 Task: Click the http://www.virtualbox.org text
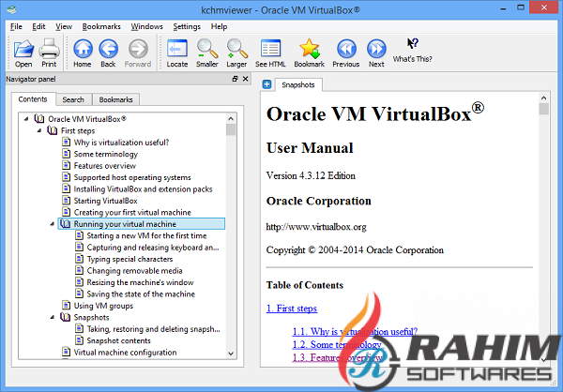point(316,227)
